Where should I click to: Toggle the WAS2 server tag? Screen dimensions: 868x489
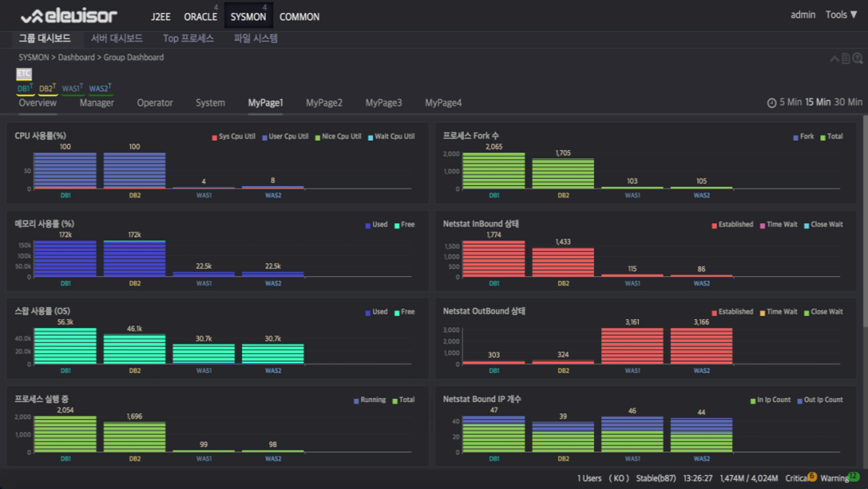(x=100, y=89)
